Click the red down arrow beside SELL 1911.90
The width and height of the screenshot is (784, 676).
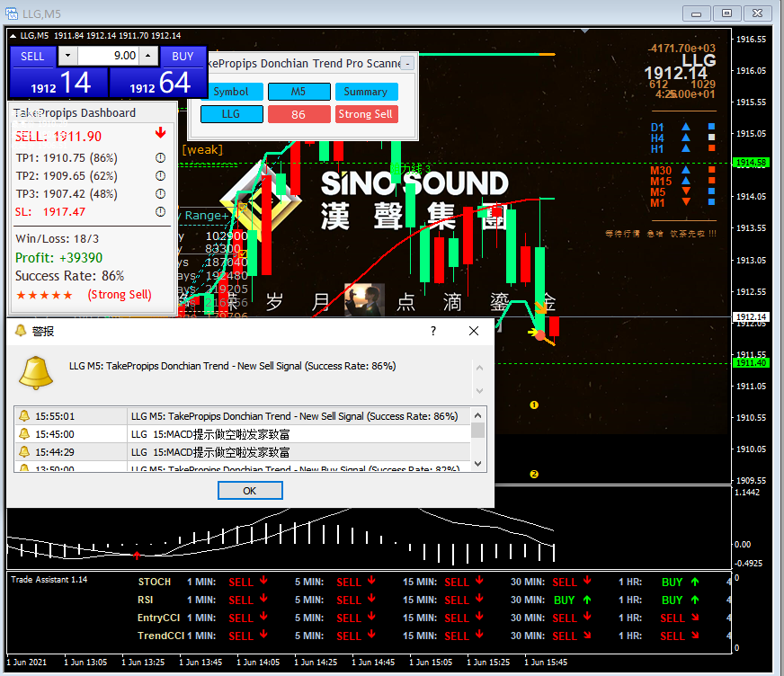click(x=161, y=132)
